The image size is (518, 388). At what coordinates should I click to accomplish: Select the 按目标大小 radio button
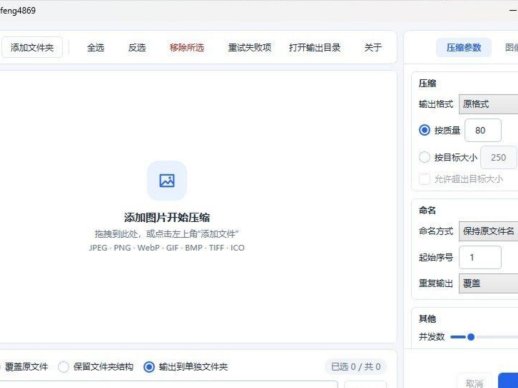pos(424,157)
